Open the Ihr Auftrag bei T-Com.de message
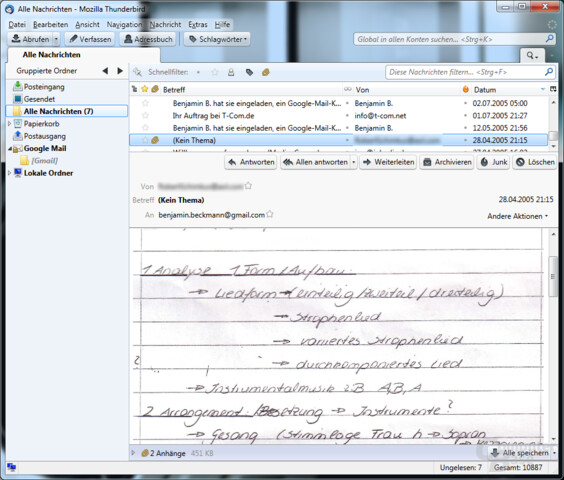 (213, 116)
